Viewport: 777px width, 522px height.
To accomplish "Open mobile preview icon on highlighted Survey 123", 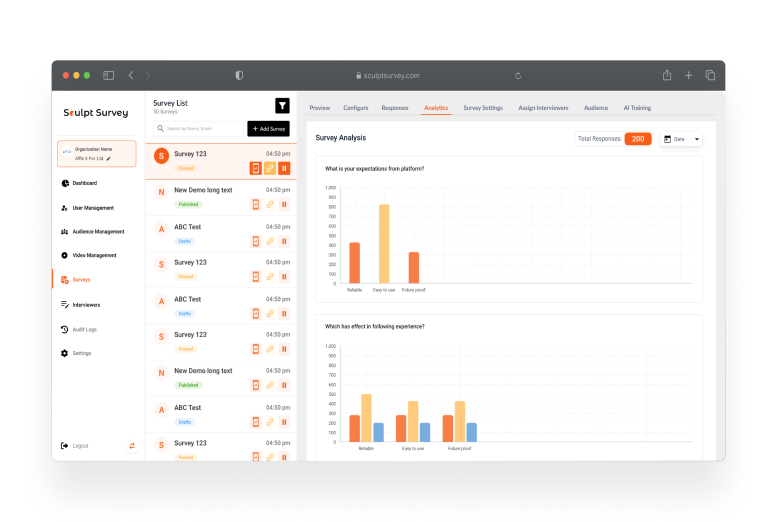I will [256, 168].
